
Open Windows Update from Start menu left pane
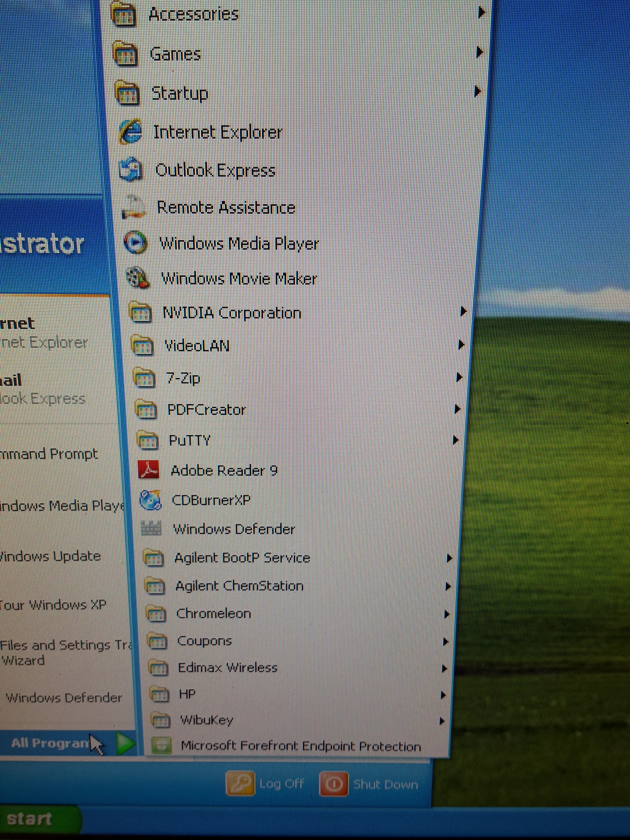coord(50,556)
